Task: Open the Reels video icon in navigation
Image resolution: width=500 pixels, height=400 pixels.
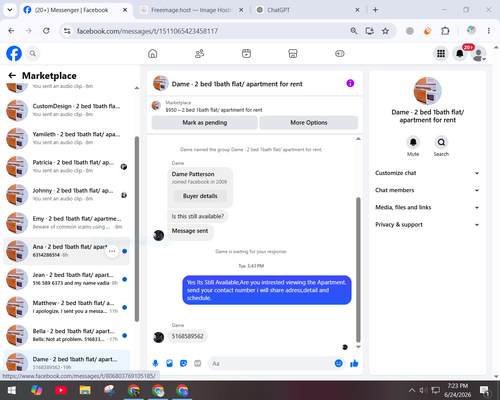Action: (246, 53)
